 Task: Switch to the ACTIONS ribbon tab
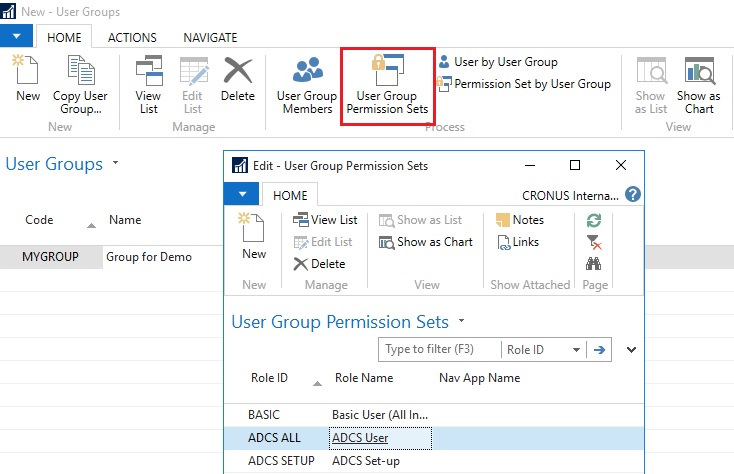point(132,38)
